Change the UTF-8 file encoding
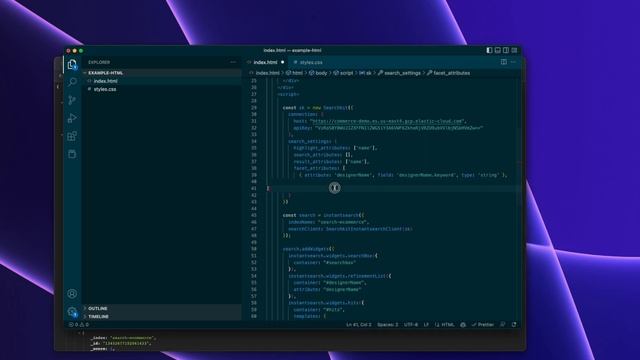 coord(411,324)
